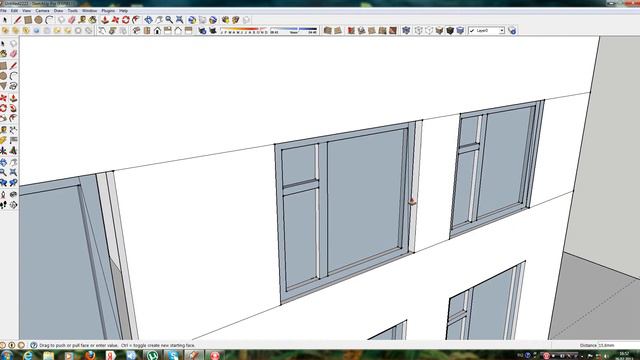Select the Offset tool in top toolbar
640x360 pixels.
pyautogui.click(x=136, y=20)
